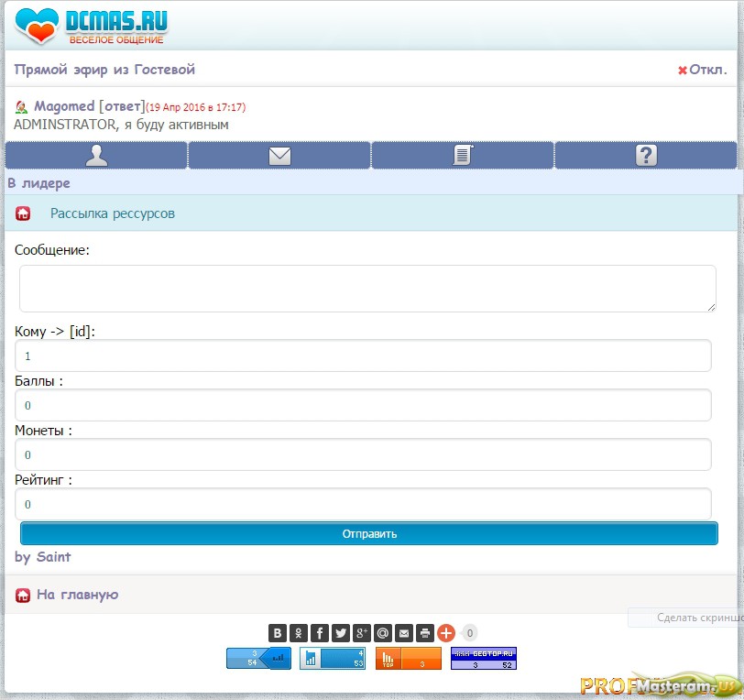The height and width of the screenshot is (700, 744).
Task: Open the mail envelope icon tab
Action: [279, 156]
